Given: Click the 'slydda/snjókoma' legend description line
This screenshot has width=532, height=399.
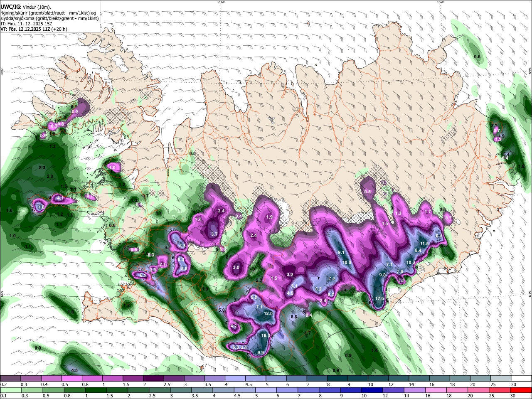Looking at the screenshot, I should tap(49, 18).
